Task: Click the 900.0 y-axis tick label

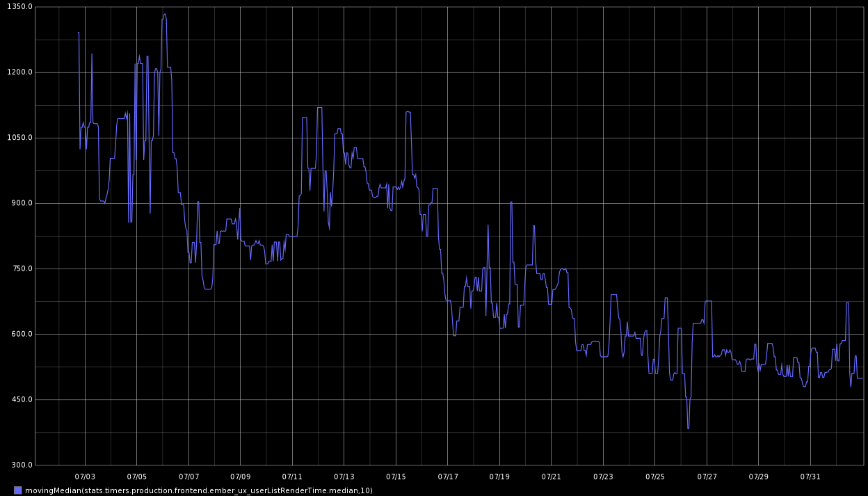Action: click(19, 203)
